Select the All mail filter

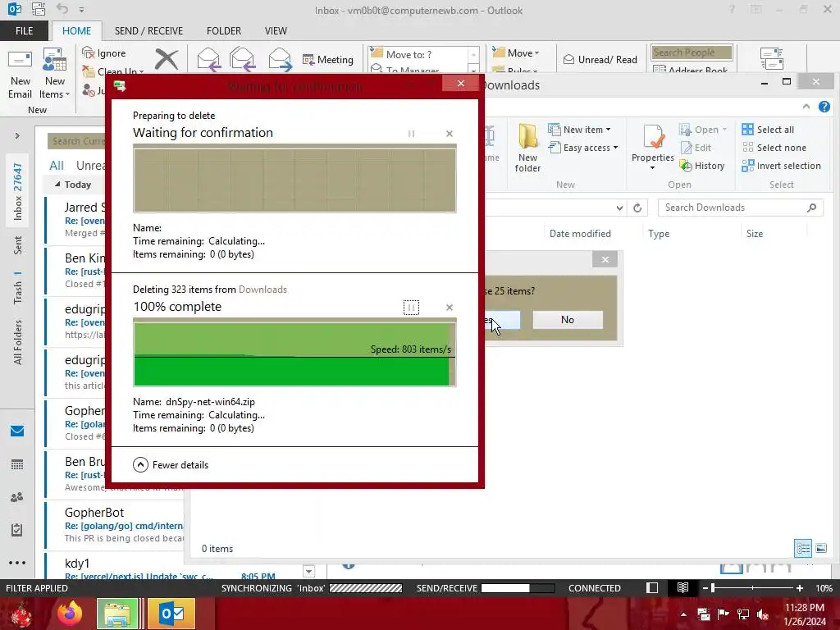pyautogui.click(x=57, y=166)
